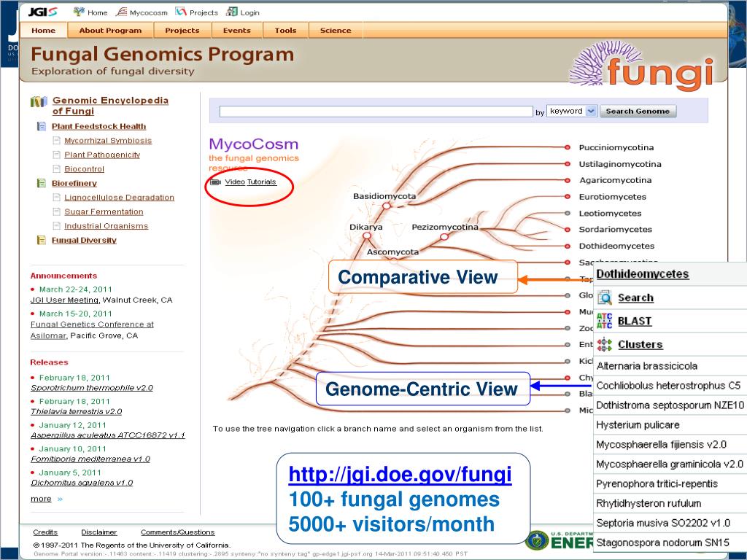
Task: Open the Comments/Questions footer link
Action: click(x=177, y=532)
